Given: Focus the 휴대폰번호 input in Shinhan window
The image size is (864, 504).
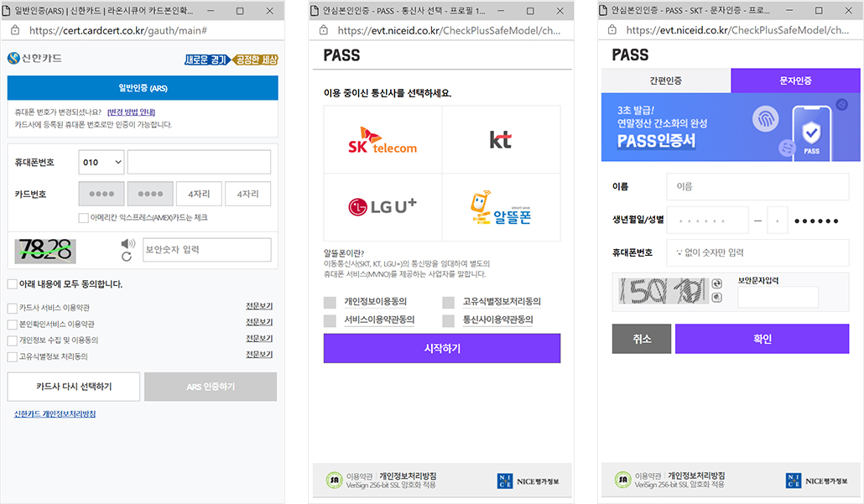Looking at the screenshot, I should point(199,162).
